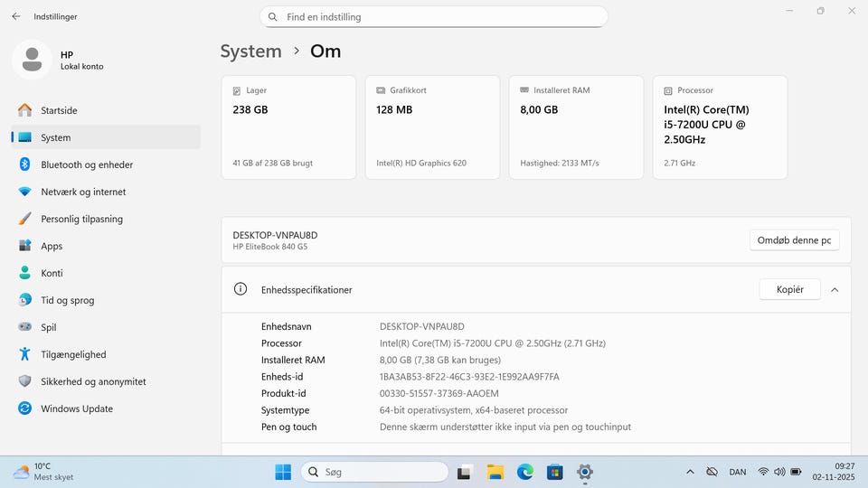Open Netværk og internet settings
Image resolution: width=868 pixels, height=488 pixels.
tap(83, 192)
